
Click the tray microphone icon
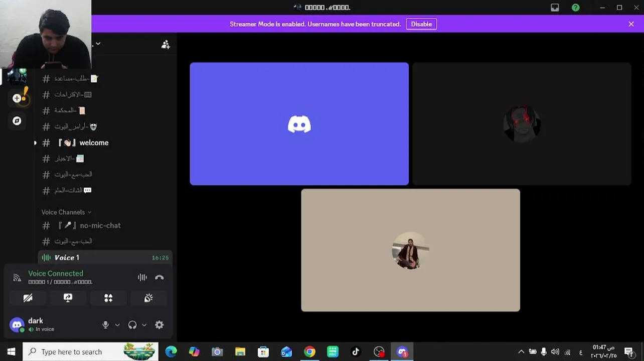tap(544, 352)
